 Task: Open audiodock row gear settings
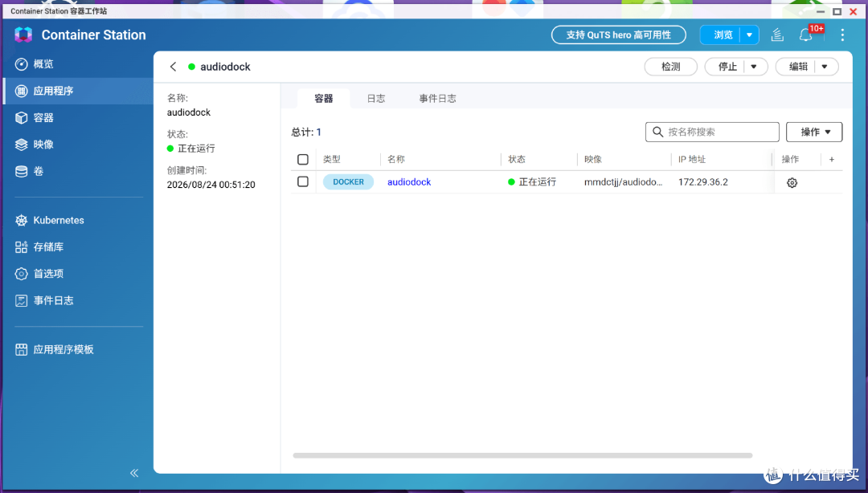pos(792,182)
